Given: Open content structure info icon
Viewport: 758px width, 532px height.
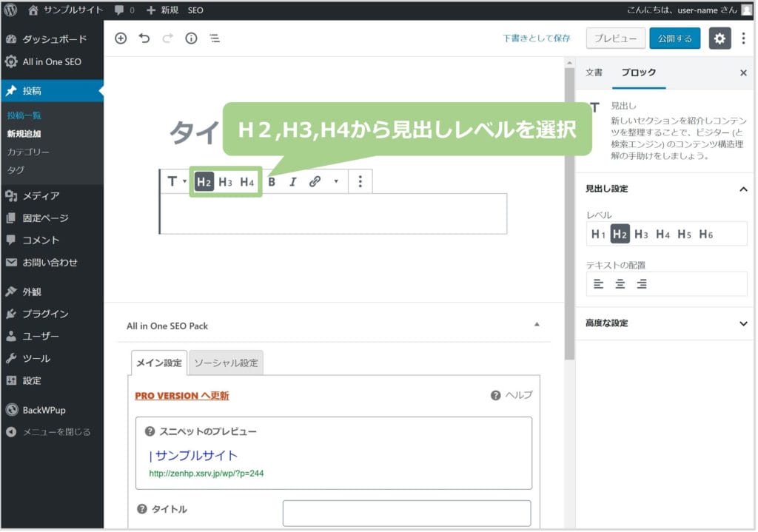Looking at the screenshot, I should [191, 38].
